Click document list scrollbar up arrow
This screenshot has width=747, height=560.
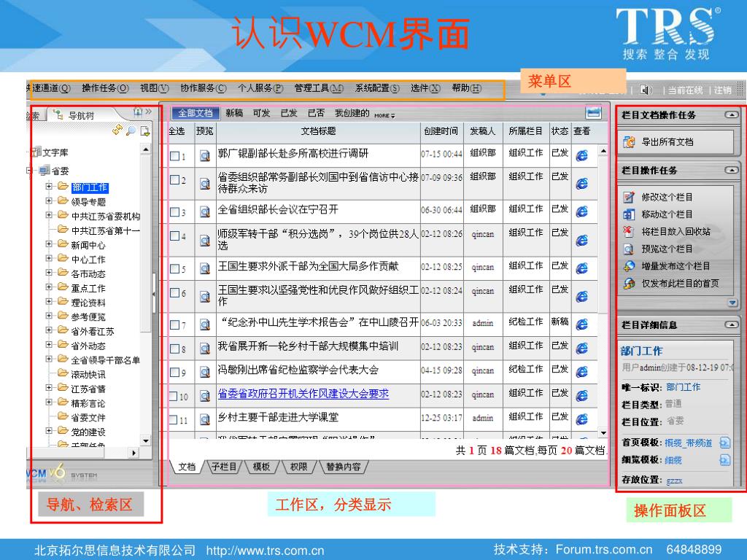coord(603,151)
